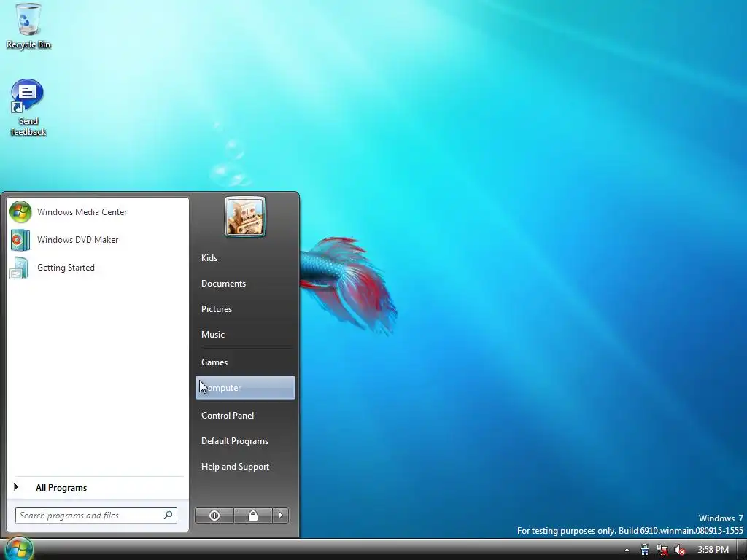The width and height of the screenshot is (747, 560).
Task: Click the magnifier icon in search box
Action: coord(169,516)
